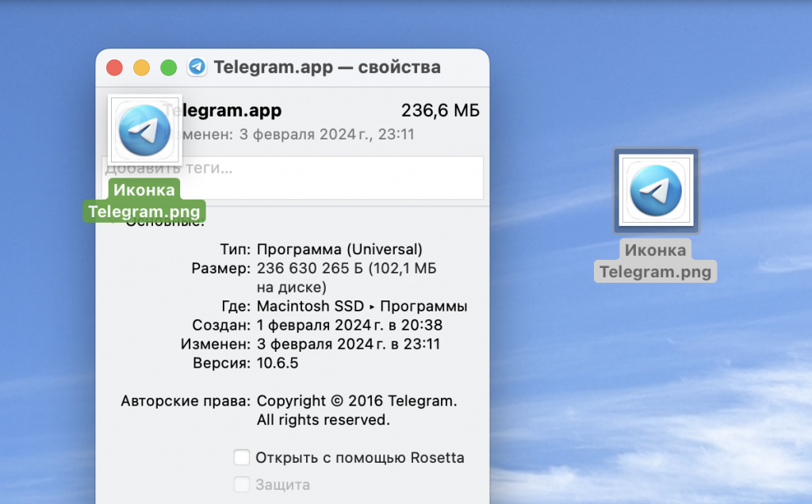Click the Добавить теги input field
Viewport: 812px width, 504px height.
(x=293, y=178)
